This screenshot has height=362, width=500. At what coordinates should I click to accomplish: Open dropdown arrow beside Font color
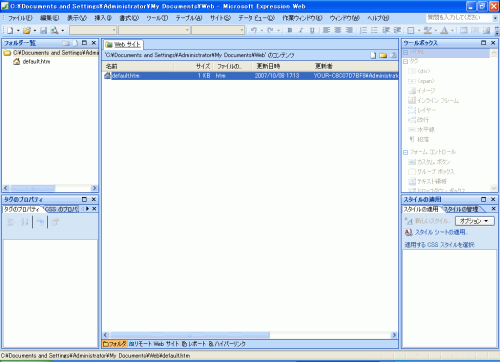(x=452, y=31)
